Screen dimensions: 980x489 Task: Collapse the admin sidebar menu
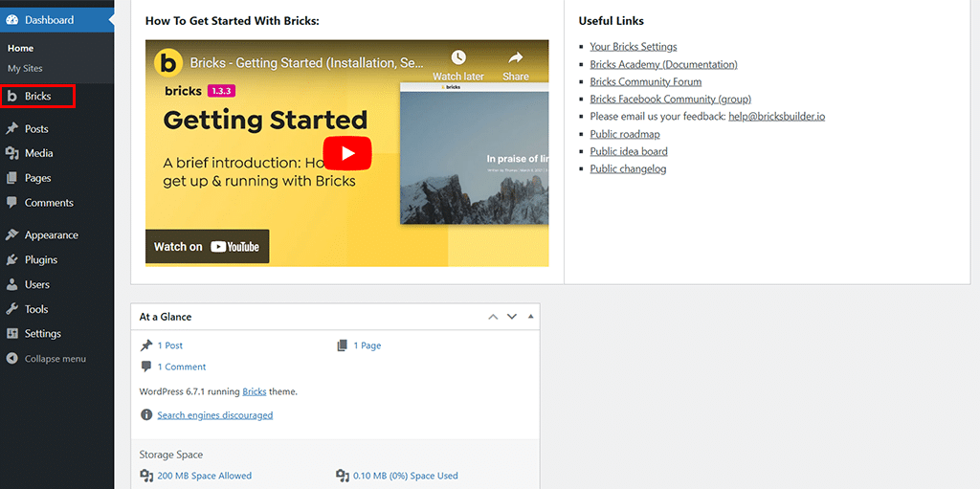pos(56,359)
